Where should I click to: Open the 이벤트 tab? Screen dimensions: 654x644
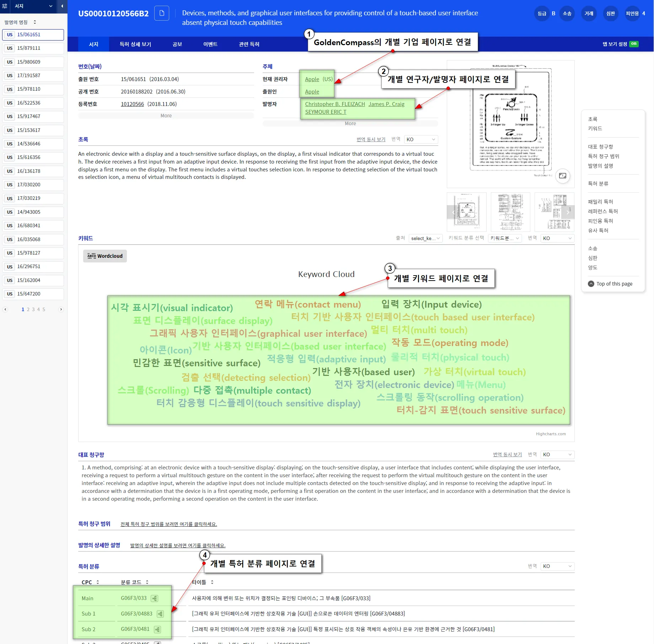pos(210,44)
